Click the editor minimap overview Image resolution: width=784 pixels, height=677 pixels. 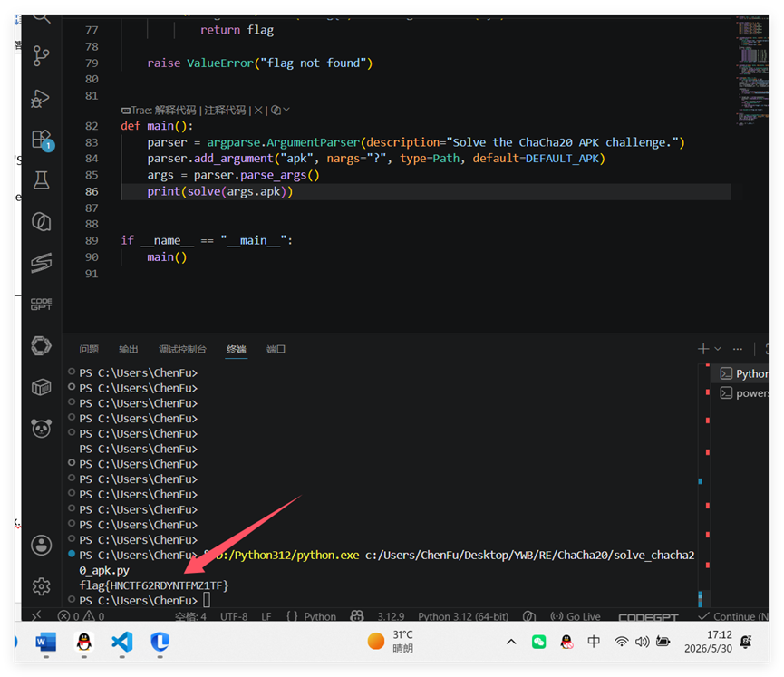(x=752, y=70)
